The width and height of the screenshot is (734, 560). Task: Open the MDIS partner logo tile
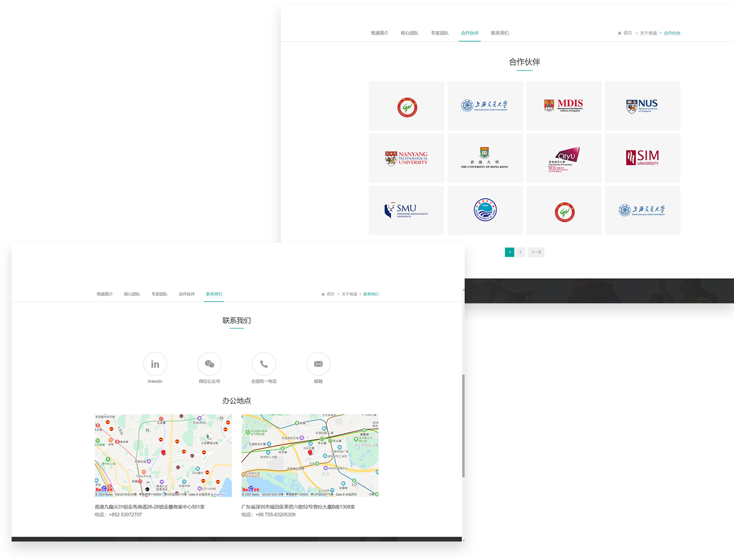pos(564,105)
